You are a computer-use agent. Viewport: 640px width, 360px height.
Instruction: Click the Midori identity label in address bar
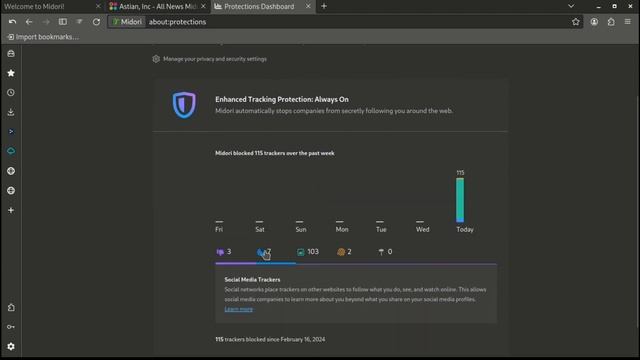point(127,22)
